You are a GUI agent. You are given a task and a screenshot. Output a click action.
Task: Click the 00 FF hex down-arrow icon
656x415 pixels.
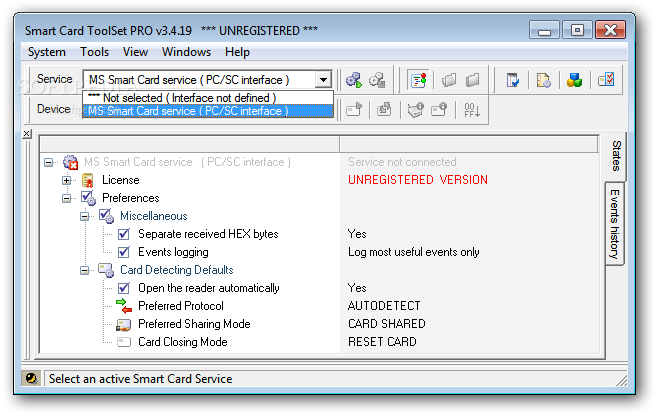tap(472, 110)
